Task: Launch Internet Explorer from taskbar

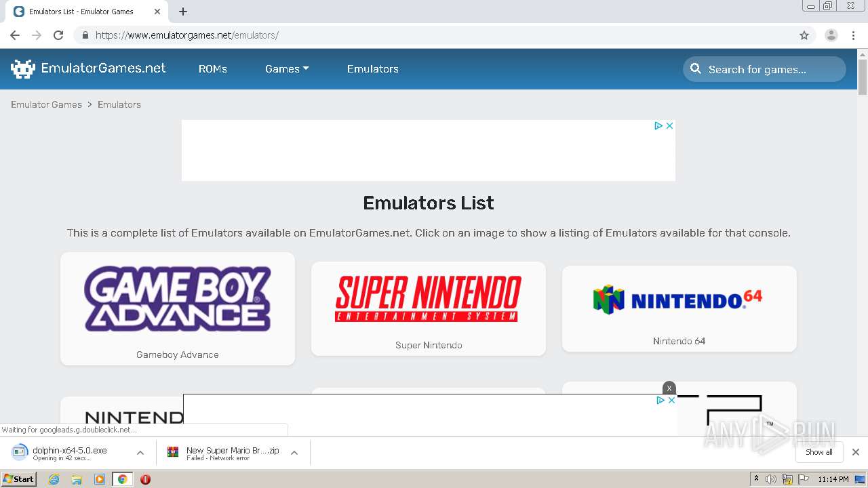Action: coord(54,479)
